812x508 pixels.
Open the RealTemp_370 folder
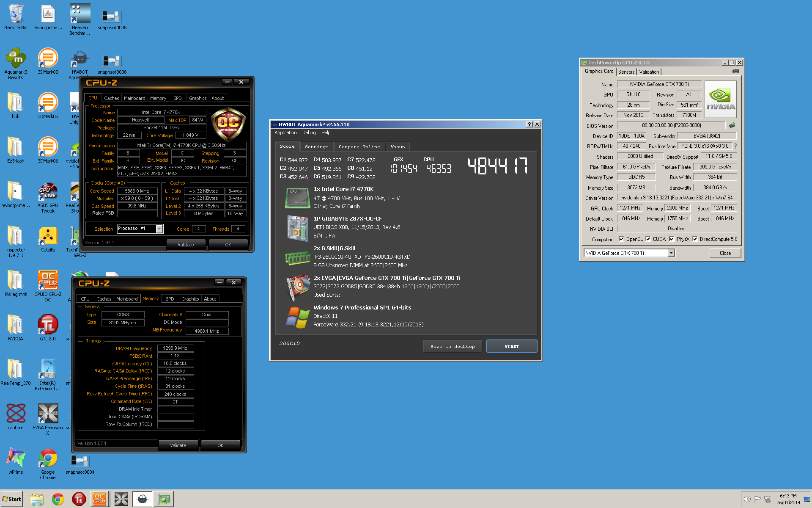pos(16,373)
